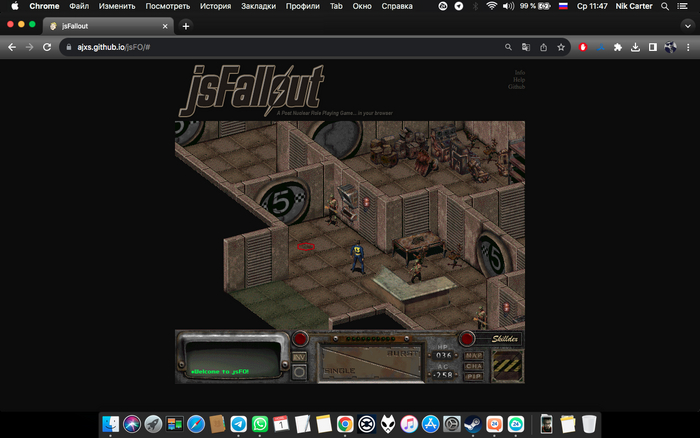Image resolution: width=700 pixels, height=438 pixels.
Task: Open the INV inventory button
Action: (300, 356)
